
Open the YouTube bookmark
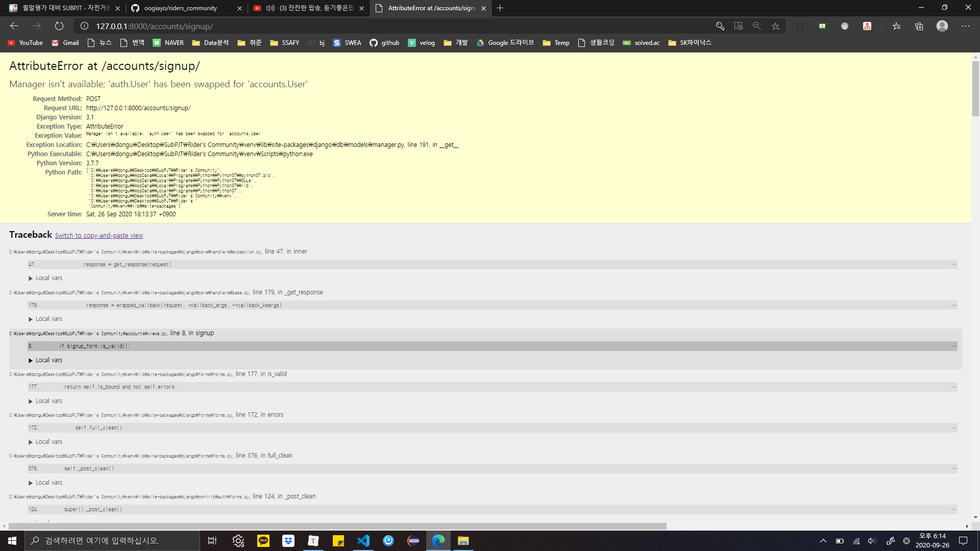[x=26, y=43]
